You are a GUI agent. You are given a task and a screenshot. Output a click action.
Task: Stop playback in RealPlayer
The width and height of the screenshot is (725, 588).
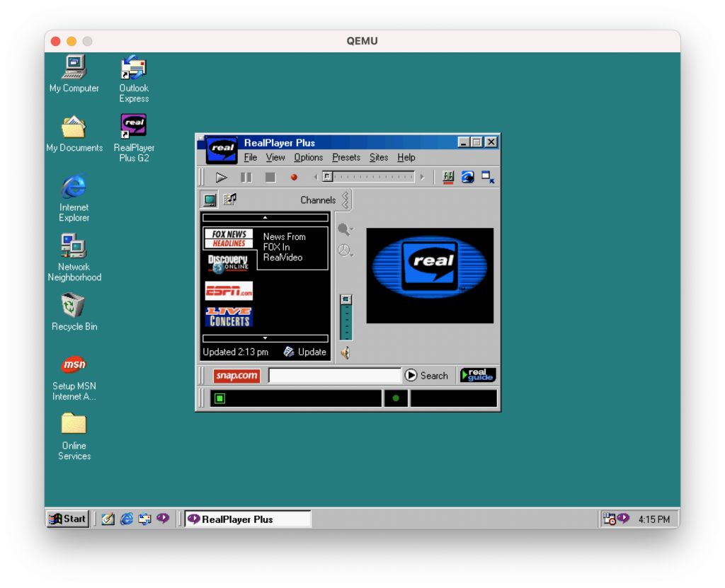tap(270, 177)
